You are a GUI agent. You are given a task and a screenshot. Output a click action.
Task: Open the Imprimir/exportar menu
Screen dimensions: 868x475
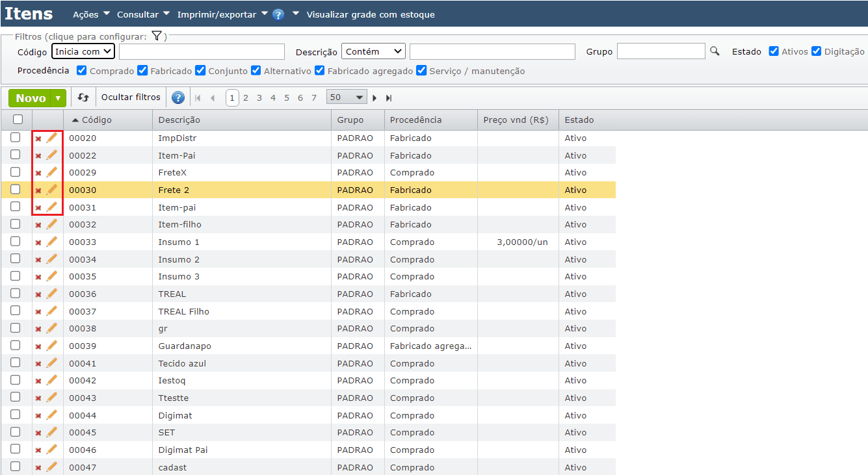tap(222, 14)
